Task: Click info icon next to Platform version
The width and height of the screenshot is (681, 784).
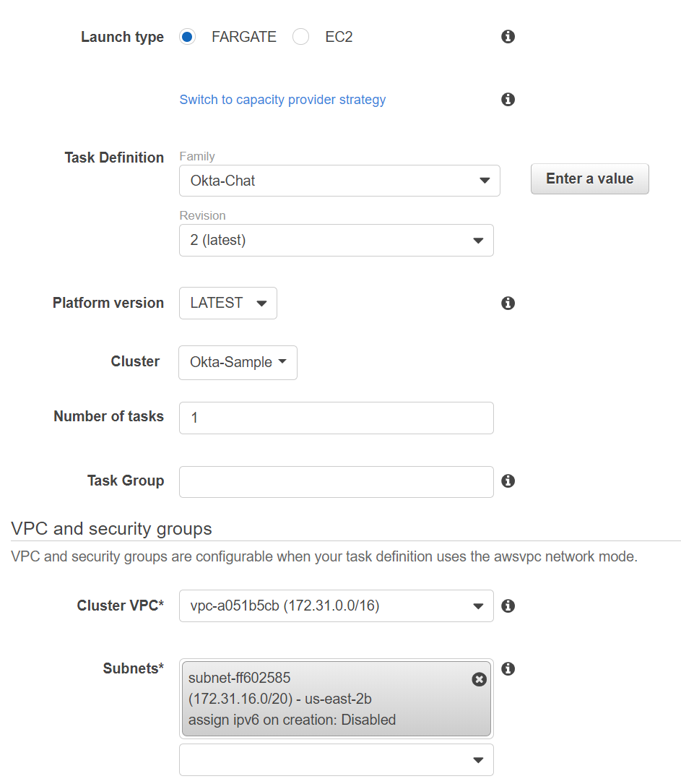Action: pos(508,303)
